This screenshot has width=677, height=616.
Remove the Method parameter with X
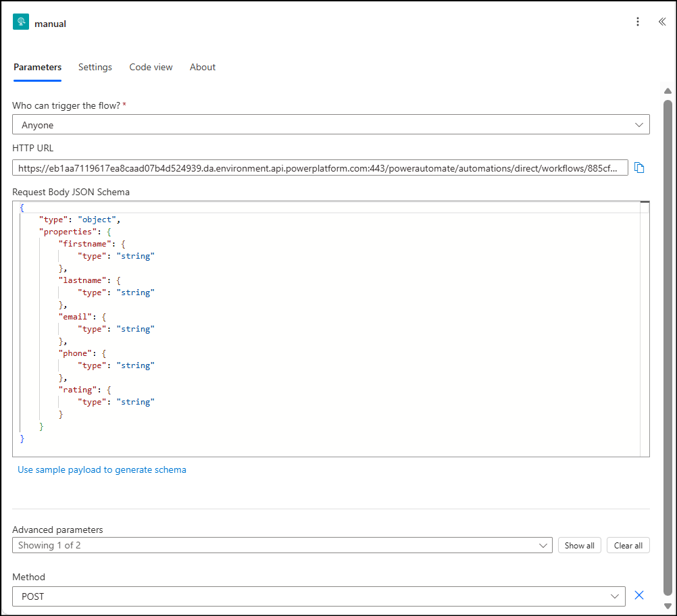639,595
